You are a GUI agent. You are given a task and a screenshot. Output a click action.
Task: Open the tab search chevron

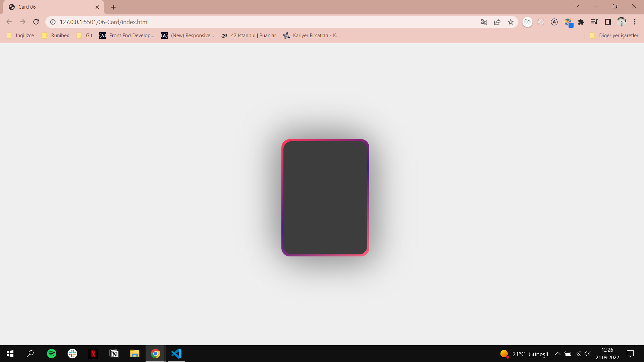pos(577,6)
